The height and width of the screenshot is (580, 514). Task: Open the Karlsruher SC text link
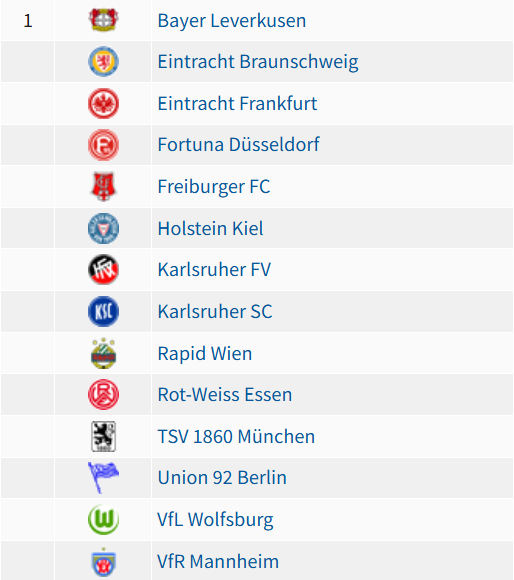215,311
